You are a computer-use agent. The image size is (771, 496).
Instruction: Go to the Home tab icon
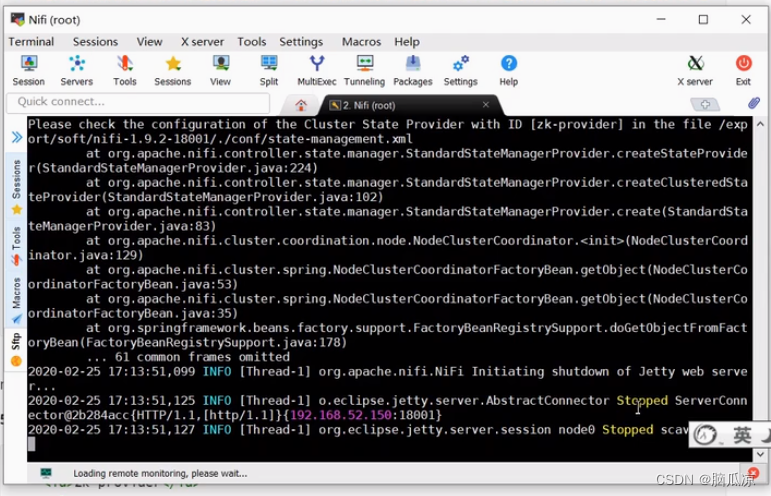301,105
